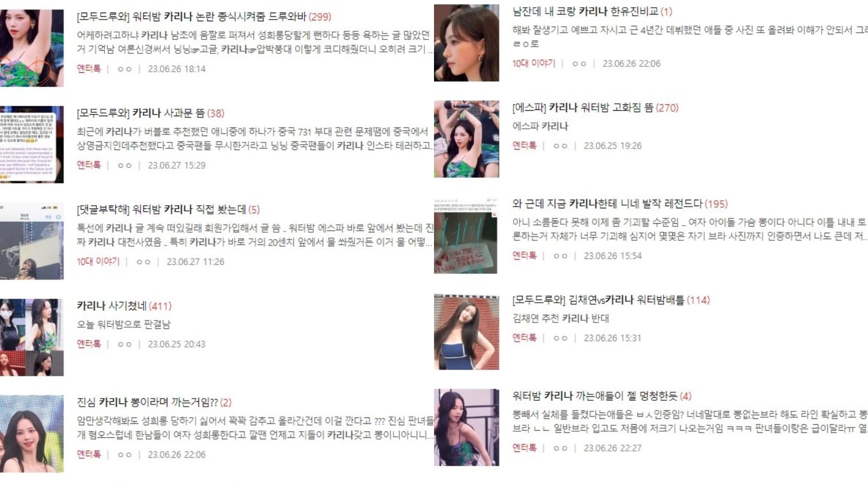Screen dimensions: 868x488
Task: Click 10대 이야기 category under 한유진비교 post
Action: [x=533, y=63]
